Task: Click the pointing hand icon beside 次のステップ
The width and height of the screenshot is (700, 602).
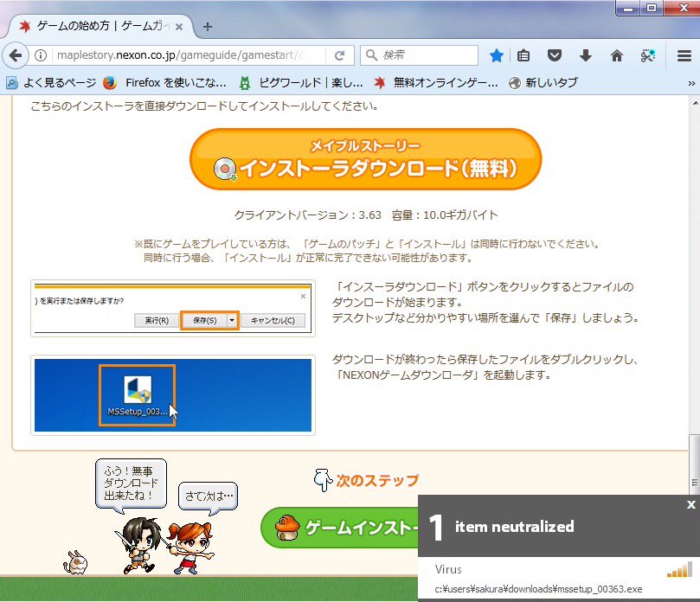Action: [323, 480]
